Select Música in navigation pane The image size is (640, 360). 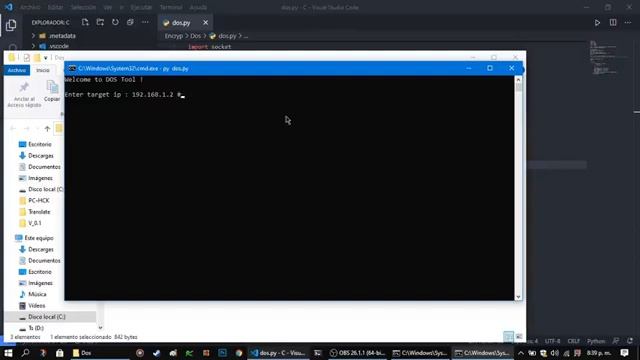click(37, 294)
